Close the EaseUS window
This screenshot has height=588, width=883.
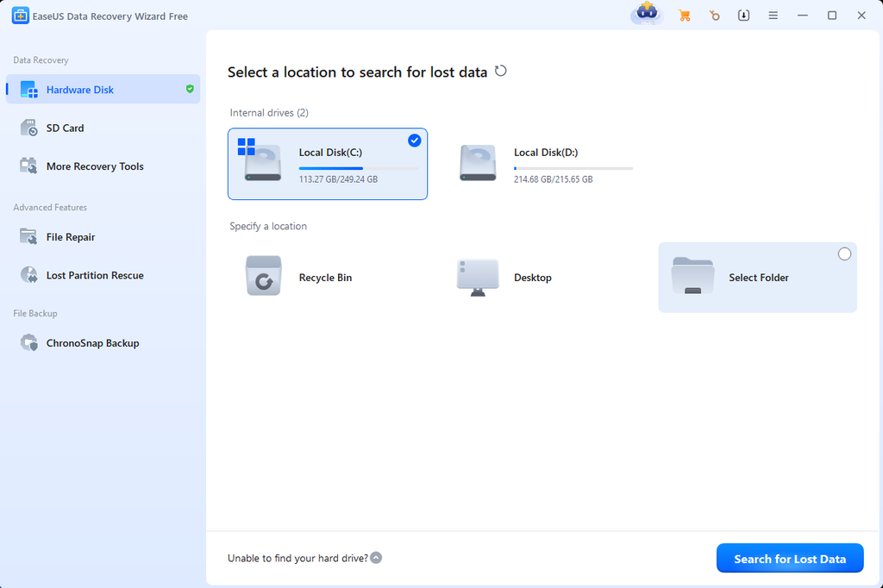(x=861, y=16)
